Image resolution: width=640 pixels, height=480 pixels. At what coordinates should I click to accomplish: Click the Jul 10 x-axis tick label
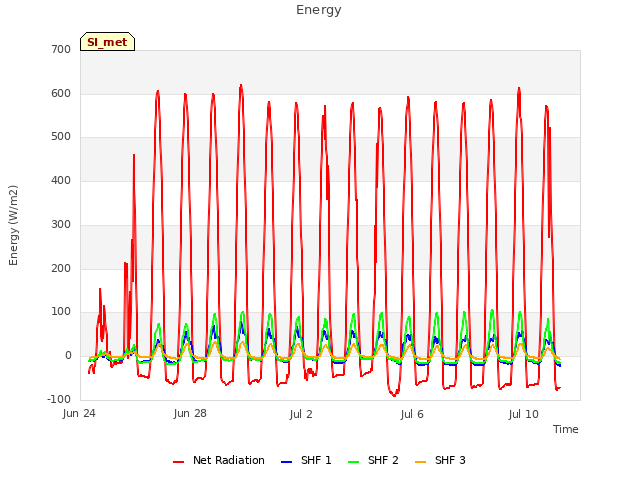pos(523,414)
